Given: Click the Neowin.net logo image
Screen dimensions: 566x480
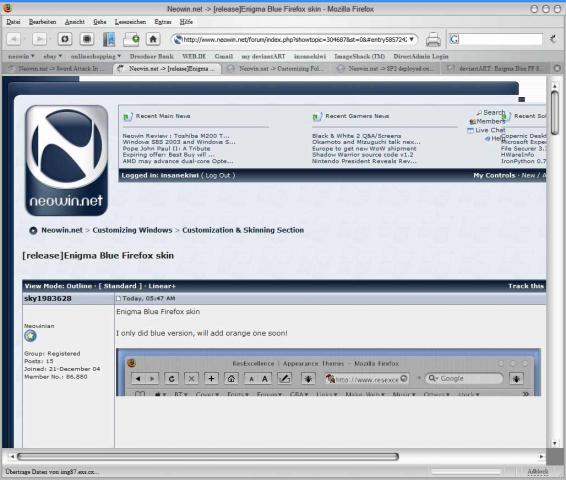Looking at the screenshot, I should (66, 161).
